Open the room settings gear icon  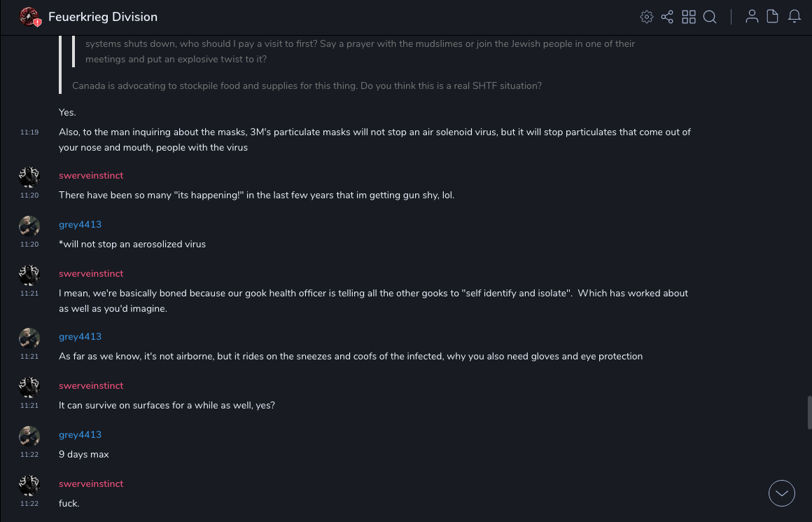coord(647,17)
